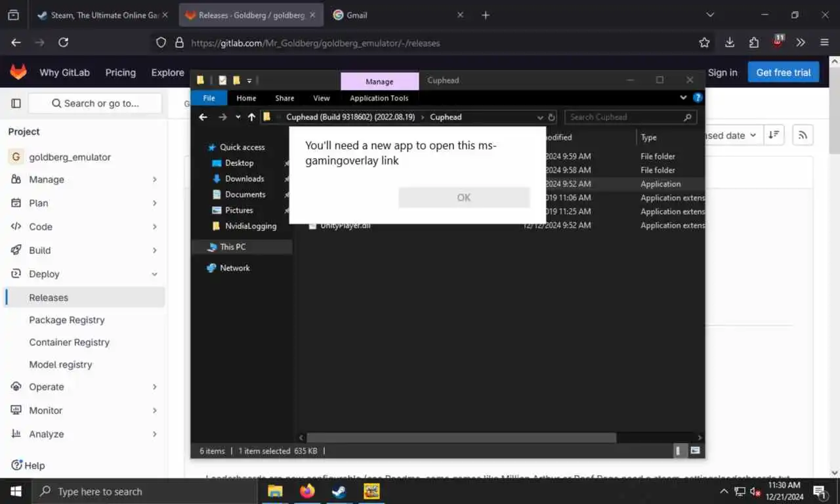This screenshot has width=840, height=504.
Task: Select the Application Tools ribbon tab
Action: (x=379, y=98)
